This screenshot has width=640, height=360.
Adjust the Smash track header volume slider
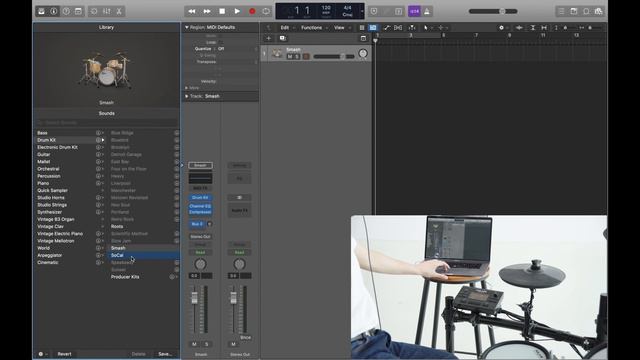tap(334, 57)
